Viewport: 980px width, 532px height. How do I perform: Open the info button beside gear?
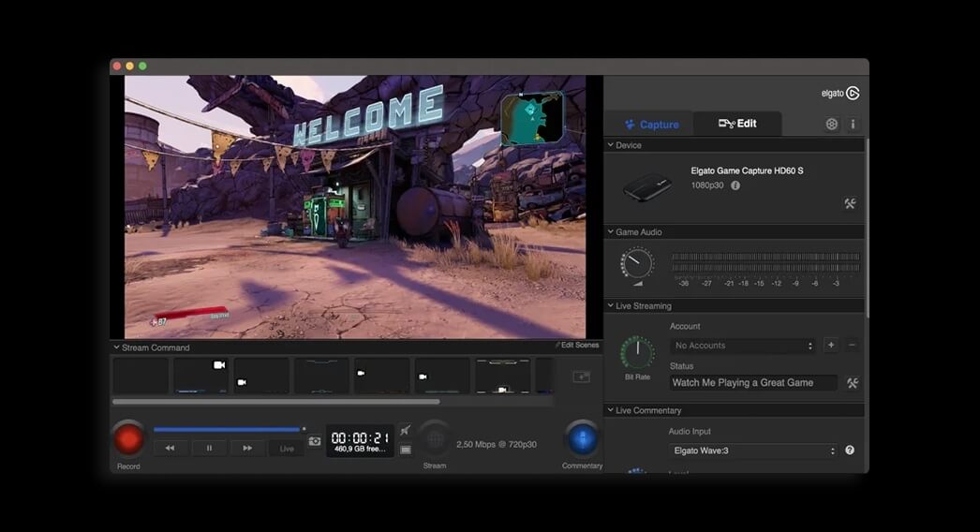tap(853, 124)
